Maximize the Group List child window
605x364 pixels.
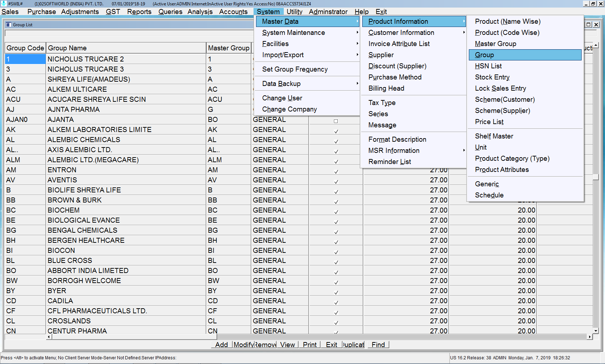click(x=589, y=24)
